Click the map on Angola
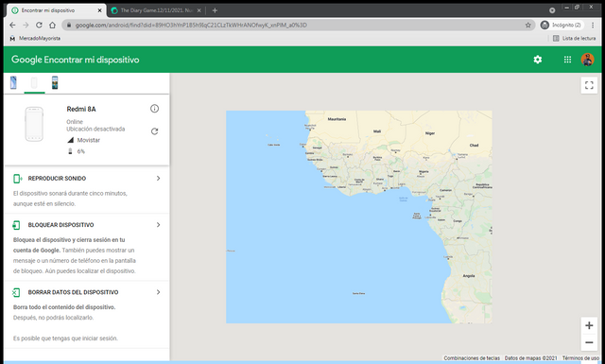This screenshot has height=364, width=605. point(469,276)
